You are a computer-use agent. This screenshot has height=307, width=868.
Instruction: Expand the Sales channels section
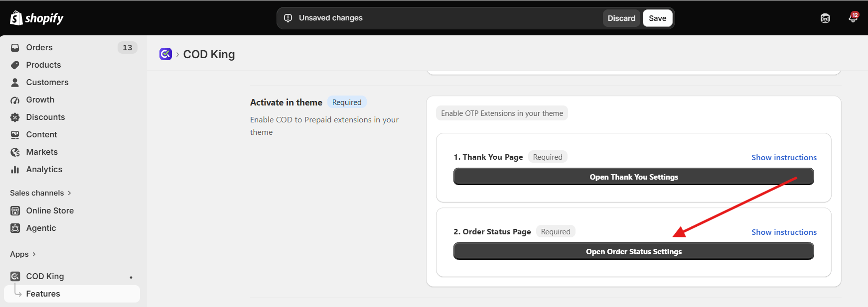pyautogui.click(x=41, y=193)
